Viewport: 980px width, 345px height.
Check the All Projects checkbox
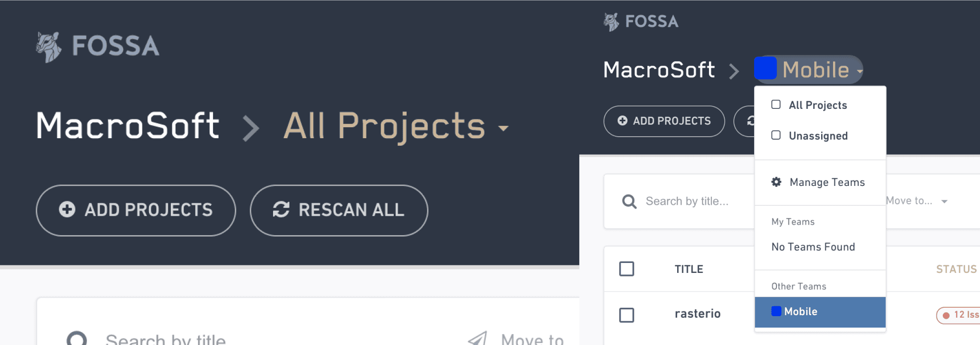[775, 104]
